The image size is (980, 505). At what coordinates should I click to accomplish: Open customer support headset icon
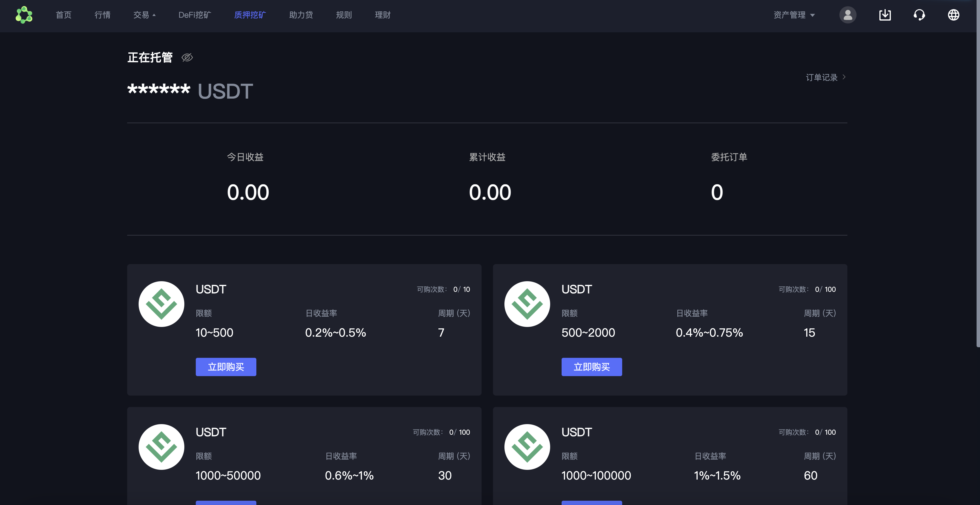click(919, 15)
